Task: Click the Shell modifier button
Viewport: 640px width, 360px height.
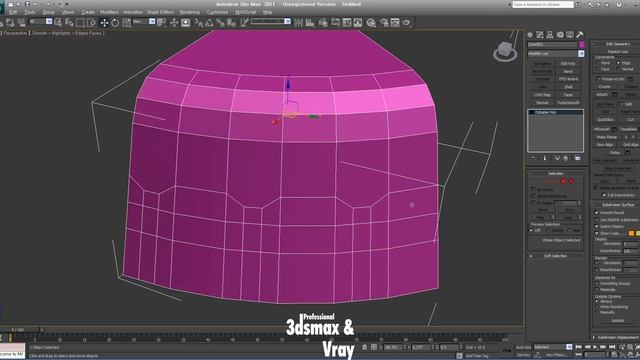Action: tap(568, 87)
